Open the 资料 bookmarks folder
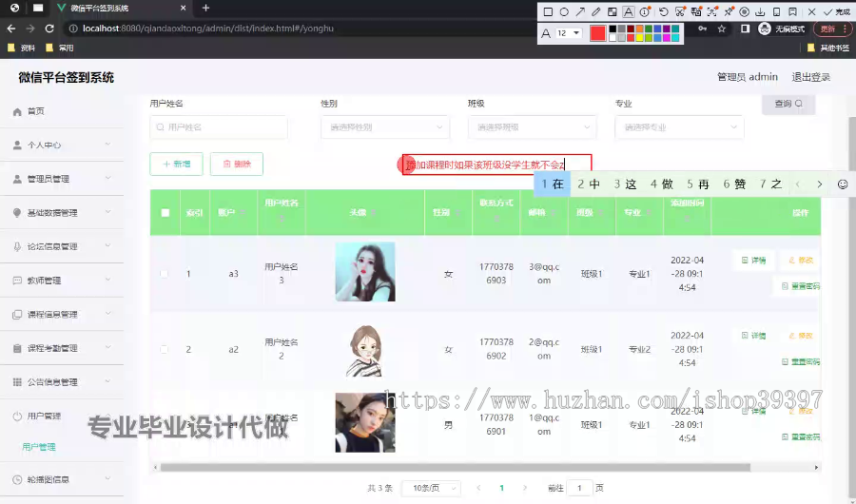Viewport: 856px width, 504px height. [x=22, y=48]
